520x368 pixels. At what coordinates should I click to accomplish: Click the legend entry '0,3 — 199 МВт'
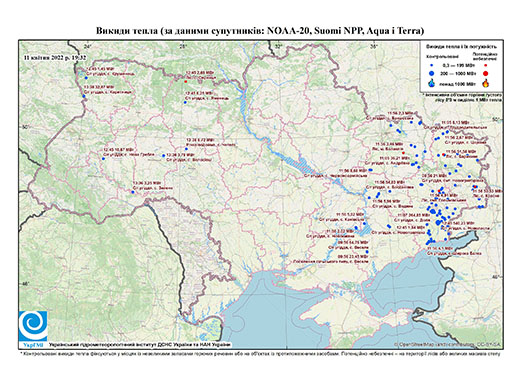tap(460, 66)
